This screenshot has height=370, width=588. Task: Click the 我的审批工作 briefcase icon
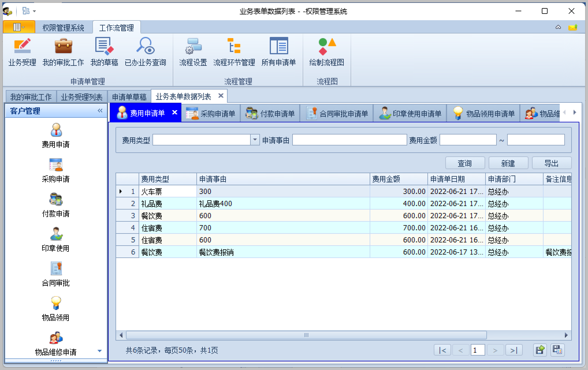(63, 46)
